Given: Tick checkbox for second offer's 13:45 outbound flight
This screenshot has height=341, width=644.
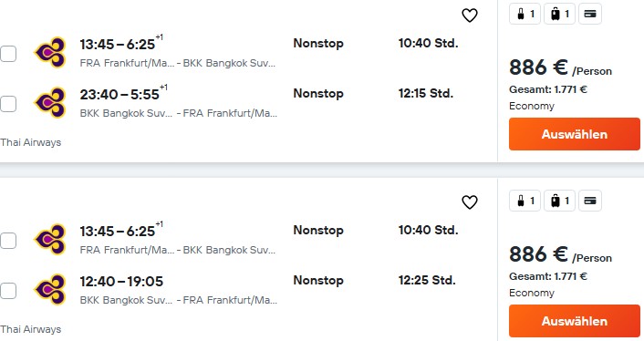Looking at the screenshot, I should point(8,241).
